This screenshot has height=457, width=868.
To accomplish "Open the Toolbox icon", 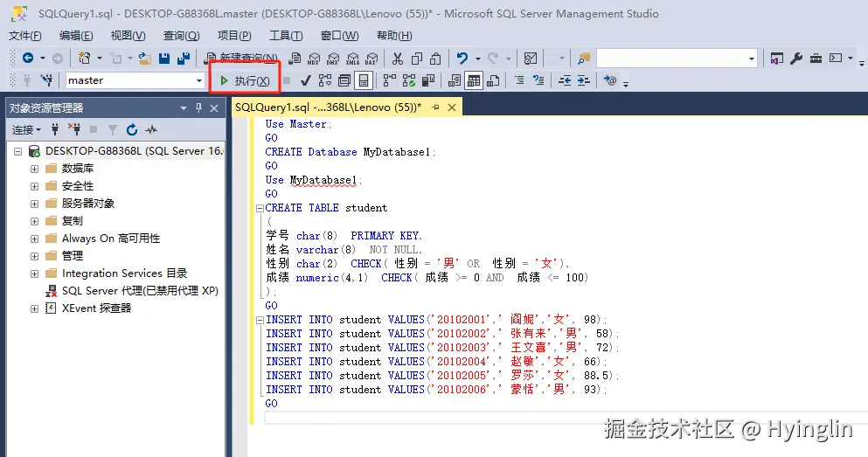I will coord(816,58).
